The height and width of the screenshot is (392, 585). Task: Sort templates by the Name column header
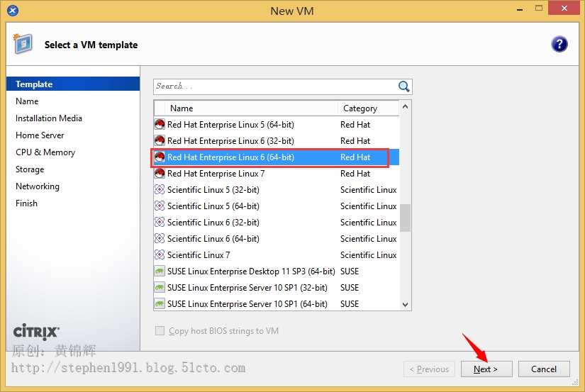click(x=252, y=108)
